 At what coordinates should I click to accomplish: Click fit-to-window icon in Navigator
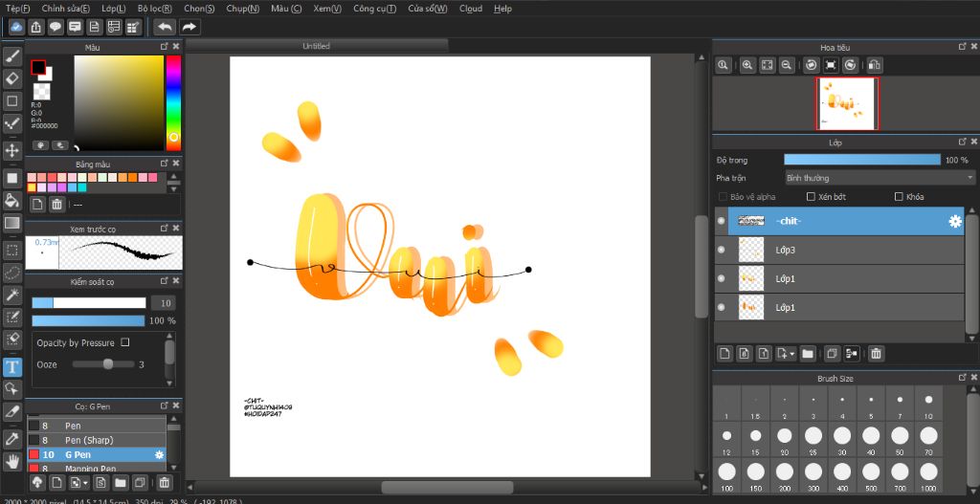(x=767, y=65)
